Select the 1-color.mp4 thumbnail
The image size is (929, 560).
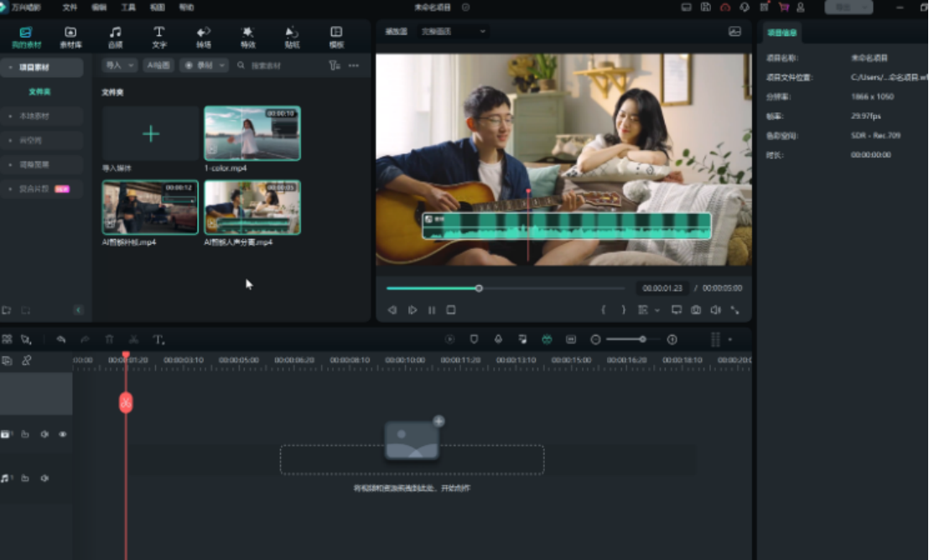(252, 133)
